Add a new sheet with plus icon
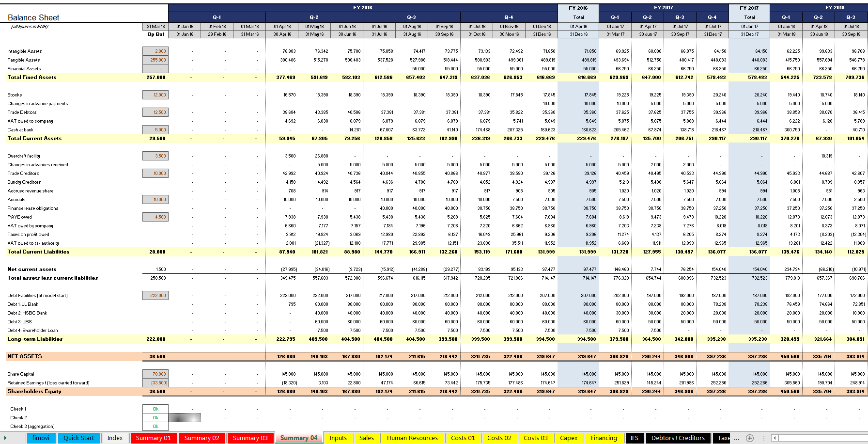Screen dimensions: 868x444 click(x=750, y=438)
